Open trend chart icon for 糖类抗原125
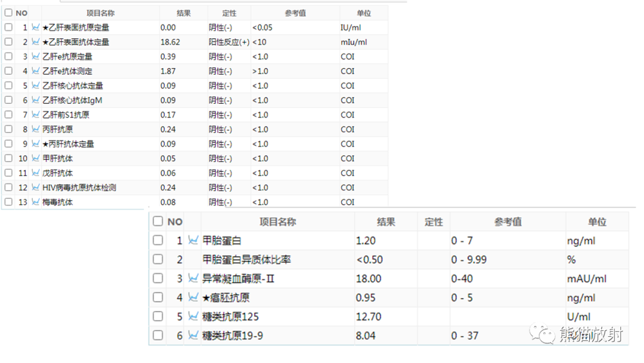The height and width of the screenshot is (363, 644). (x=193, y=316)
